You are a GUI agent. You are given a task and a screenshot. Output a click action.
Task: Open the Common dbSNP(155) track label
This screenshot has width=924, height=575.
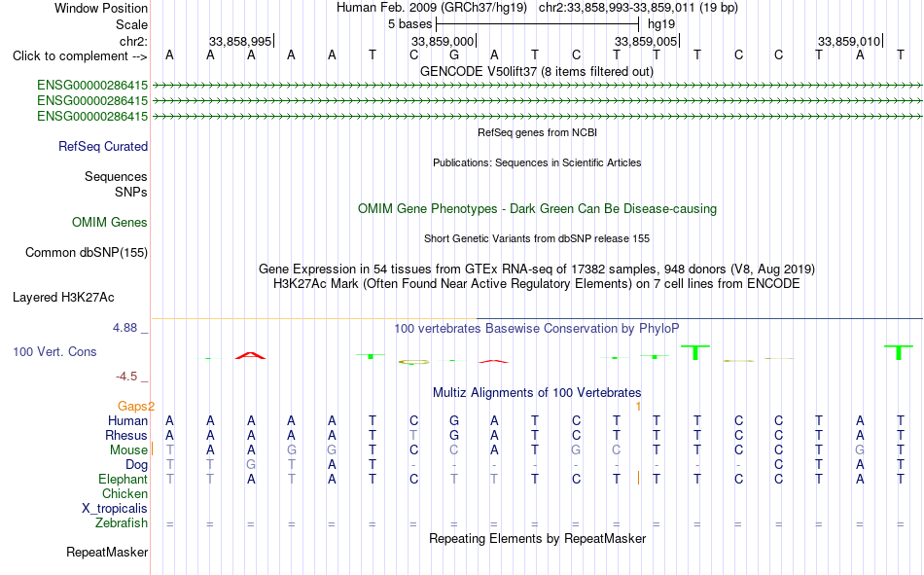(x=87, y=252)
